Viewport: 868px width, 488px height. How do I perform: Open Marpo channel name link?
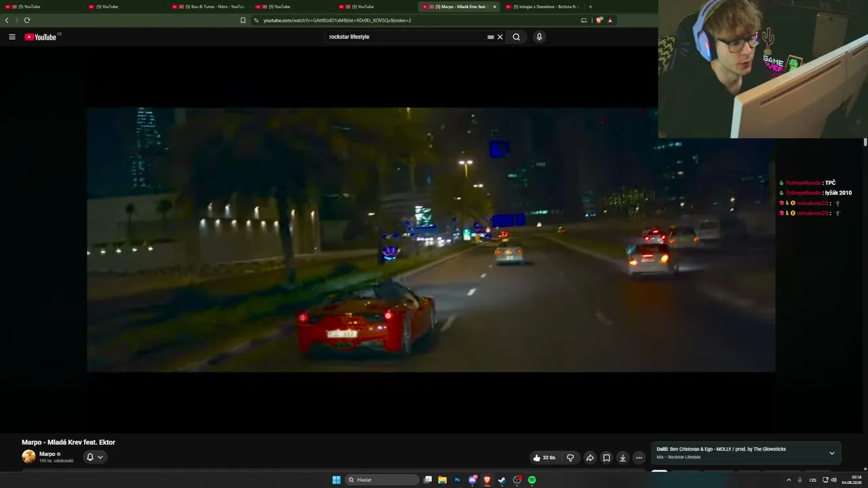47,454
